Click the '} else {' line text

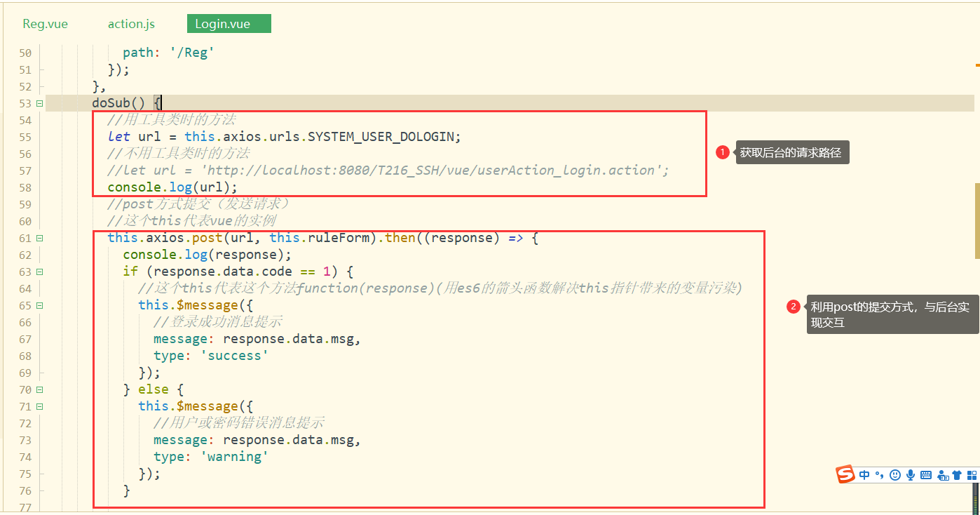154,389
